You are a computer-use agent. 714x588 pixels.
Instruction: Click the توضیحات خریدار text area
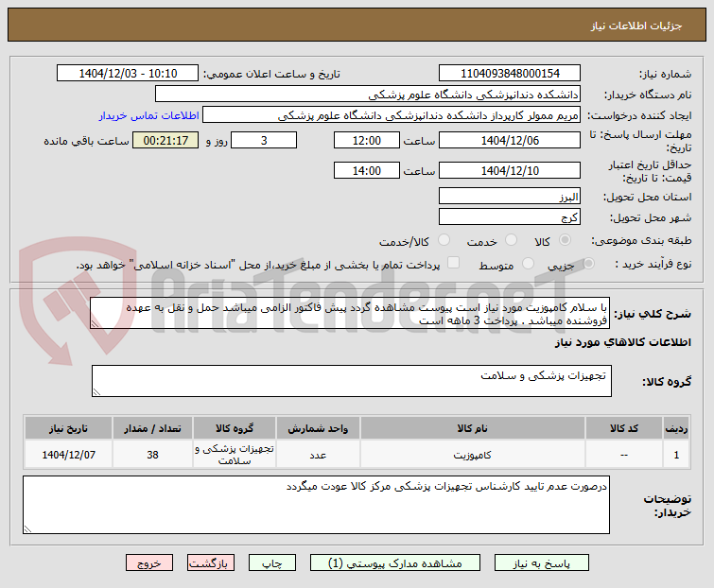(316, 505)
